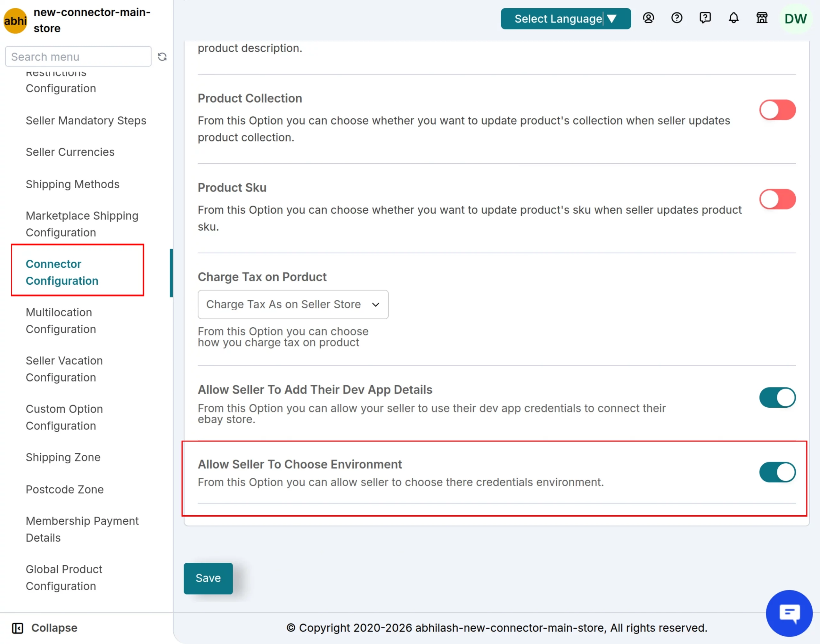Focus the Search menu input field
The image size is (820, 644).
(78, 57)
